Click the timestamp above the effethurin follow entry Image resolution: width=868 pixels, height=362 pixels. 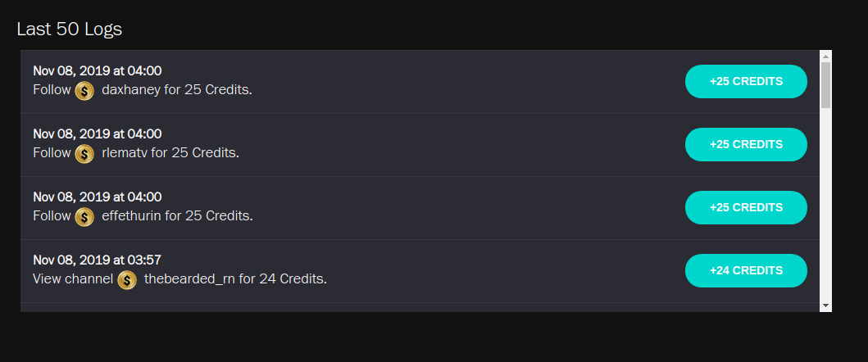click(x=97, y=197)
